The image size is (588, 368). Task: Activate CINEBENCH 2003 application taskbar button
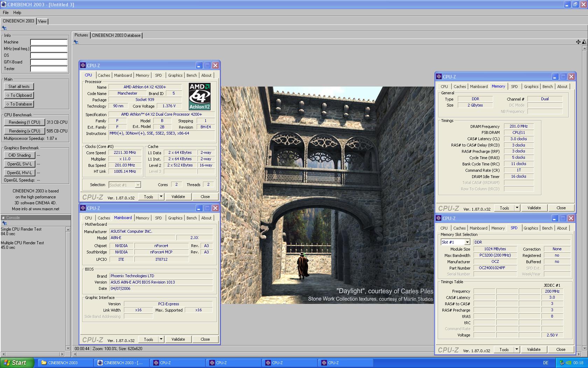click(122, 363)
